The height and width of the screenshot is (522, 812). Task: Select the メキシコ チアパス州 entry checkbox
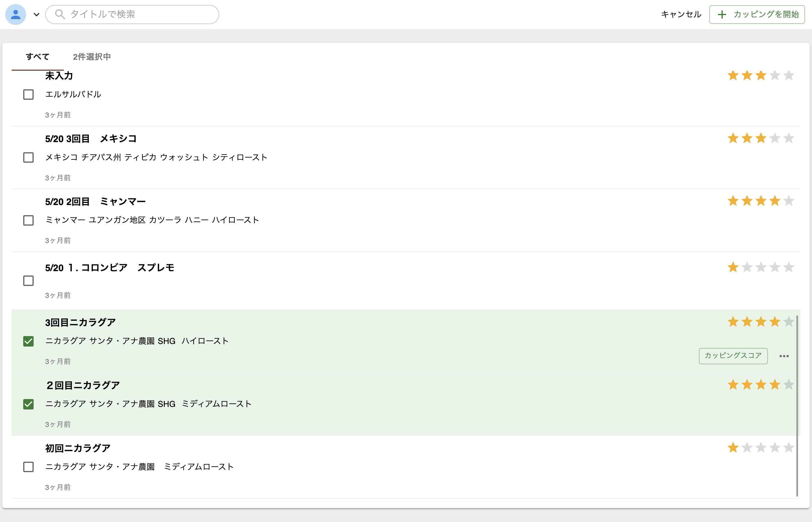(x=28, y=157)
